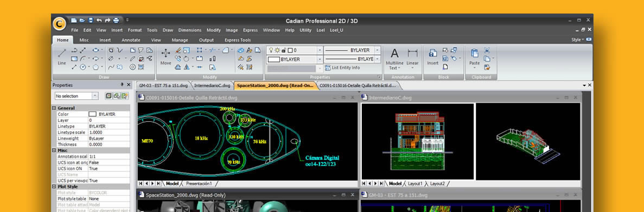Toggle pin on the Properties panel

point(122,84)
